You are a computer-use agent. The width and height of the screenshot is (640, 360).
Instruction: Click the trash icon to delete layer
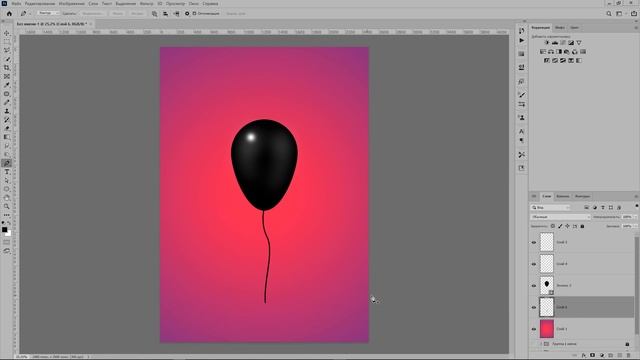click(x=629, y=356)
